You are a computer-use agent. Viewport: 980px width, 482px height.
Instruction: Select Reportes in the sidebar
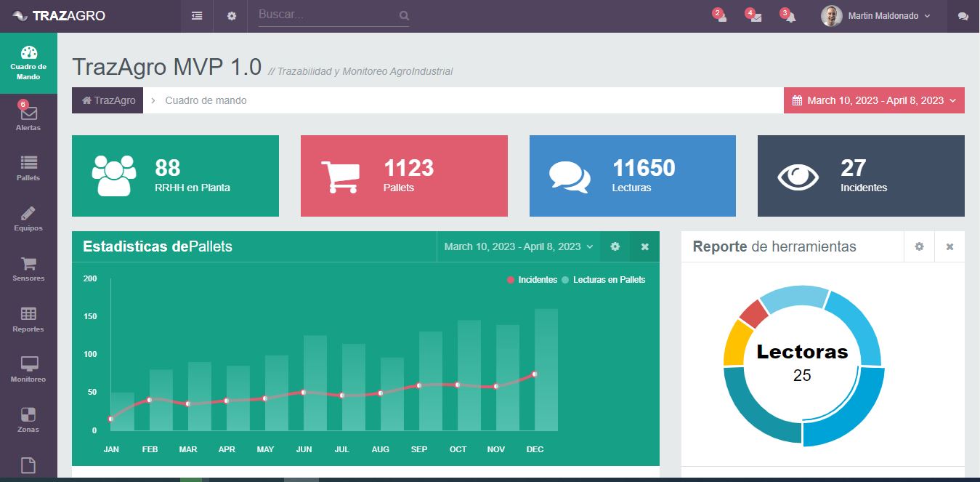pos(28,319)
